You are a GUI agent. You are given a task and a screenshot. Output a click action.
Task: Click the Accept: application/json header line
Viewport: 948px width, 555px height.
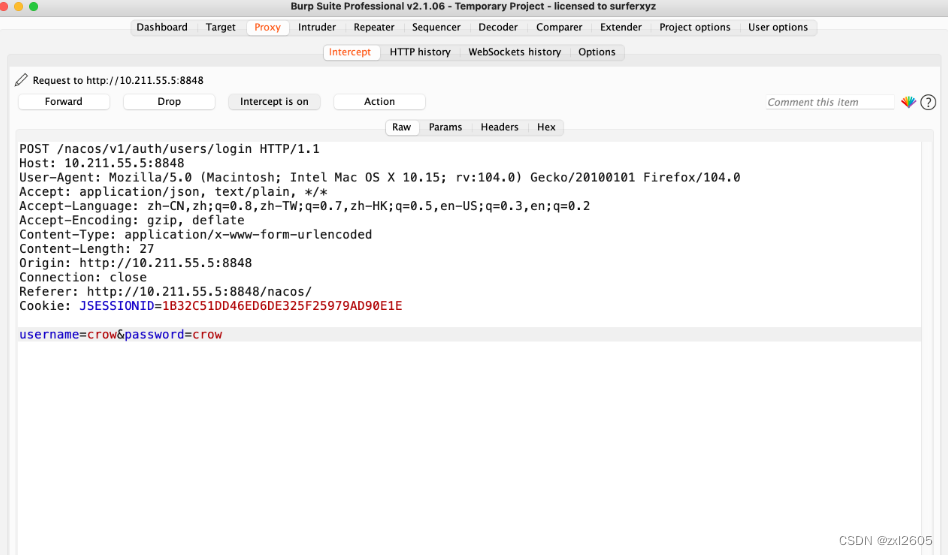(174, 192)
